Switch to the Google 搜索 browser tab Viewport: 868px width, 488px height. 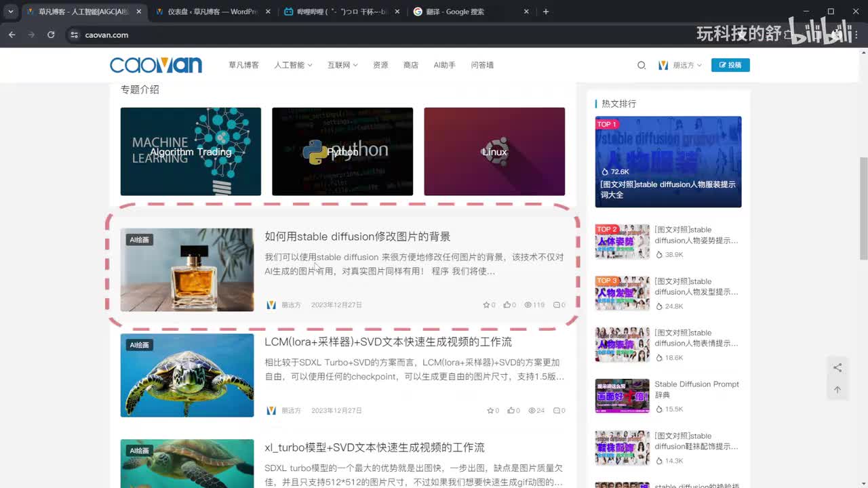[x=454, y=12]
